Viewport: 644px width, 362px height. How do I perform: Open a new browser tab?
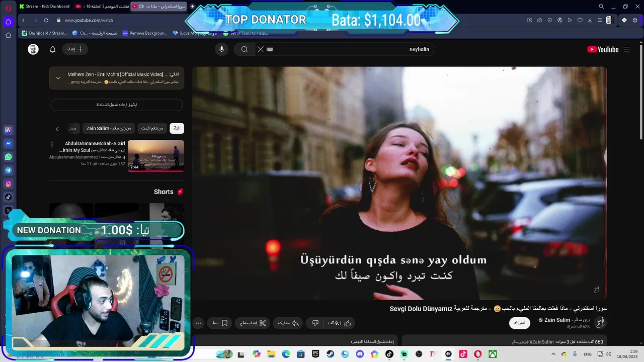[x=192, y=7]
